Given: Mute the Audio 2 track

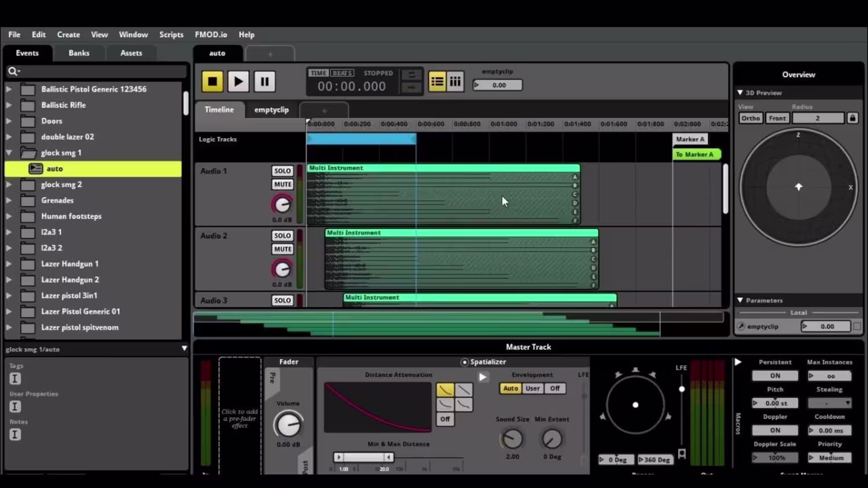Looking at the screenshot, I should (x=282, y=249).
